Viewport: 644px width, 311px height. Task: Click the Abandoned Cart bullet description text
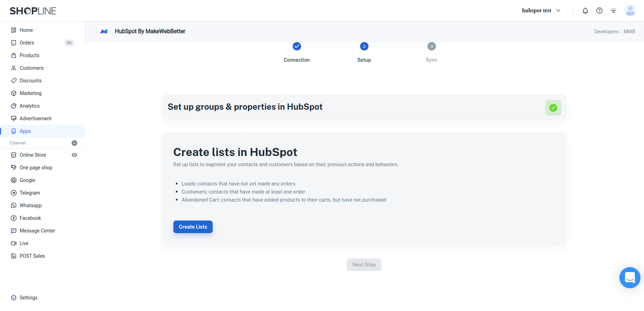pyautogui.click(x=284, y=200)
